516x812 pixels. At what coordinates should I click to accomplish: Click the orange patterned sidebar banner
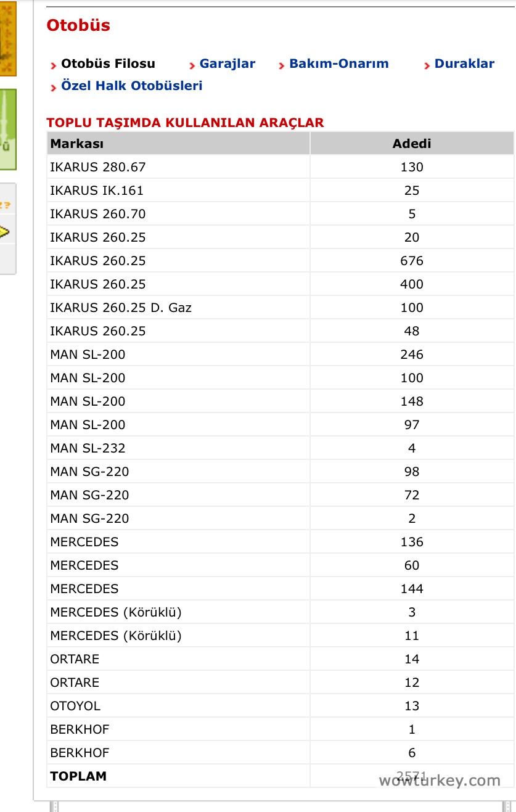click(7, 37)
